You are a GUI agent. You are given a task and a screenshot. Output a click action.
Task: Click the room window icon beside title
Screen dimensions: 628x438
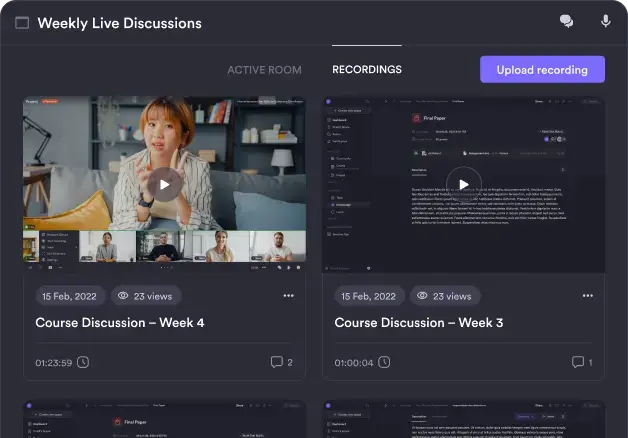click(x=22, y=23)
